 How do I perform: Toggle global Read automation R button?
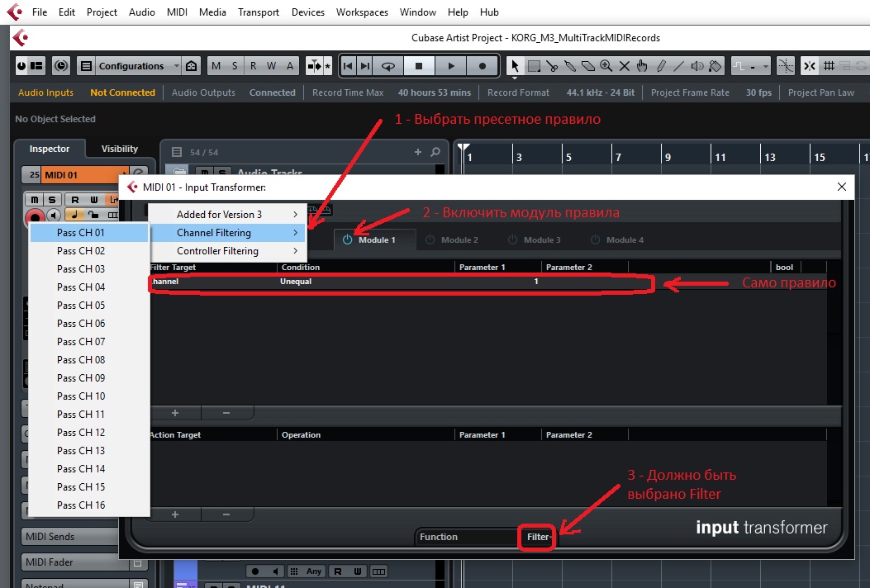[x=253, y=66]
